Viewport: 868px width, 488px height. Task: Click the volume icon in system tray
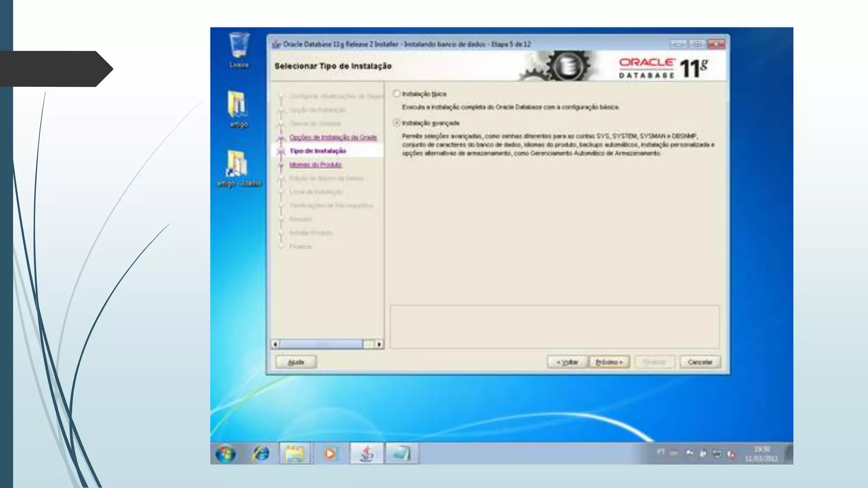pyautogui.click(x=730, y=454)
